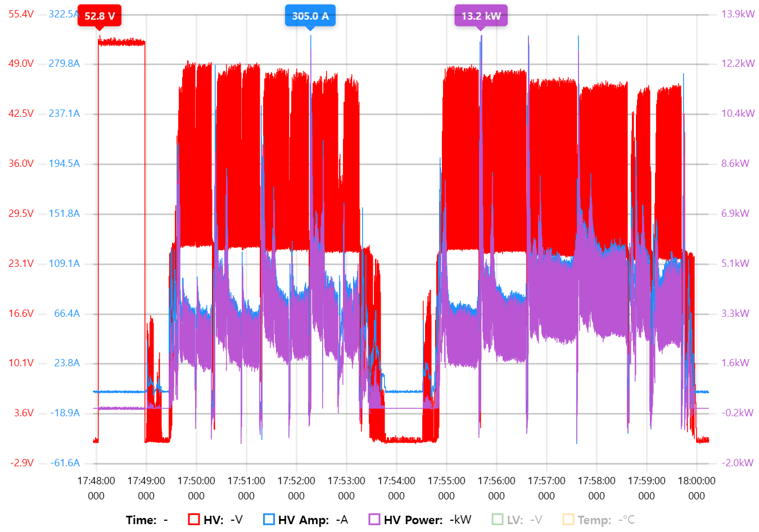Click the red 52.8 V peak marker

[100, 16]
